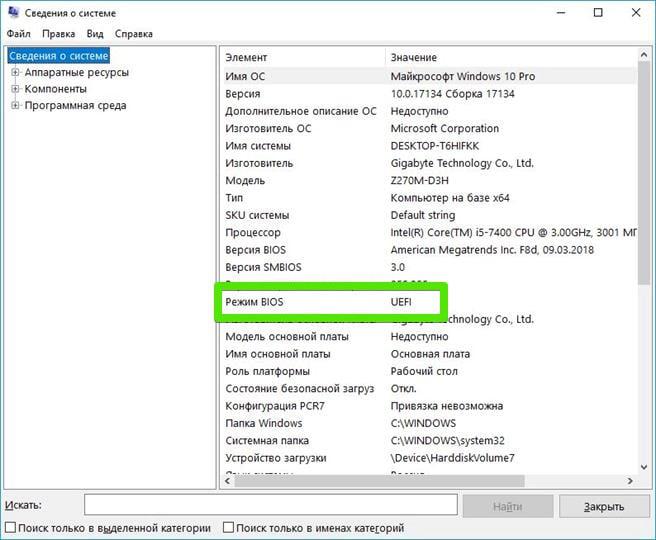Click the vertical scrollbar up arrow

tap(644, 55)
